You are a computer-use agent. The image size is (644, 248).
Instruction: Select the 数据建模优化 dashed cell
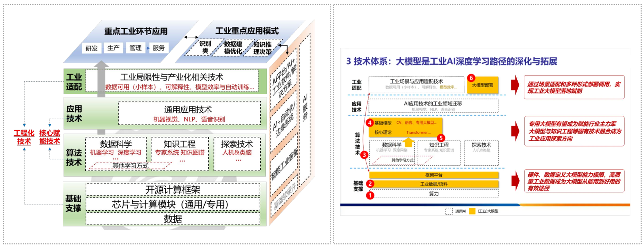point(233,47)
